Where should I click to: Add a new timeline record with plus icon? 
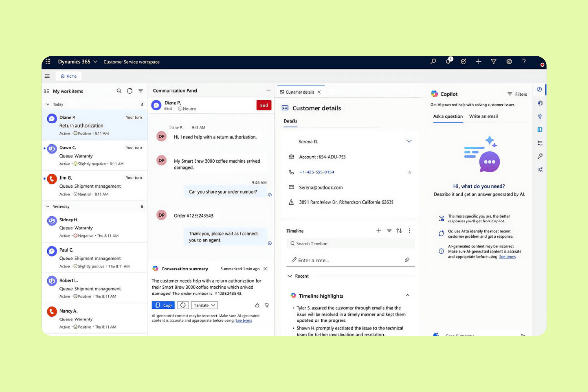click(x=379, y=230)
